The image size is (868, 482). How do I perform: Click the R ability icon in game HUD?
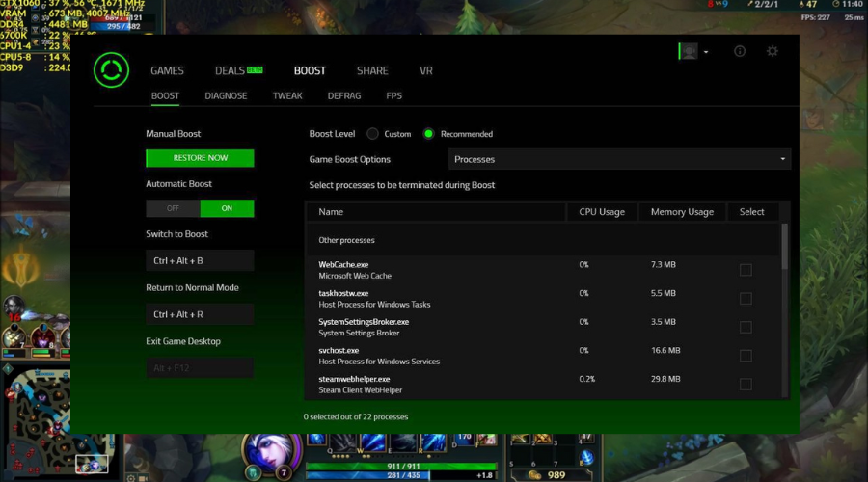click(433, 442)
